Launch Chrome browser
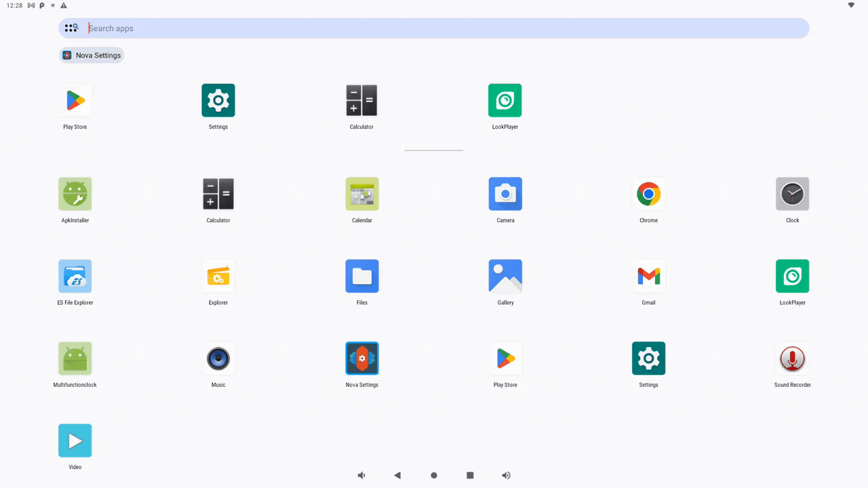Image resolution: width=868 pixels, height=488 pixels. click(648, 193)
